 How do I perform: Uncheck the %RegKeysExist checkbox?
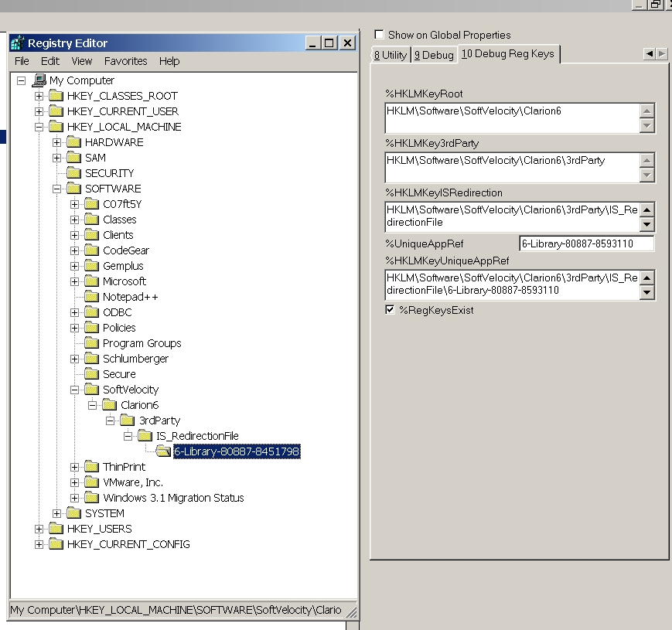coord(391,310)
